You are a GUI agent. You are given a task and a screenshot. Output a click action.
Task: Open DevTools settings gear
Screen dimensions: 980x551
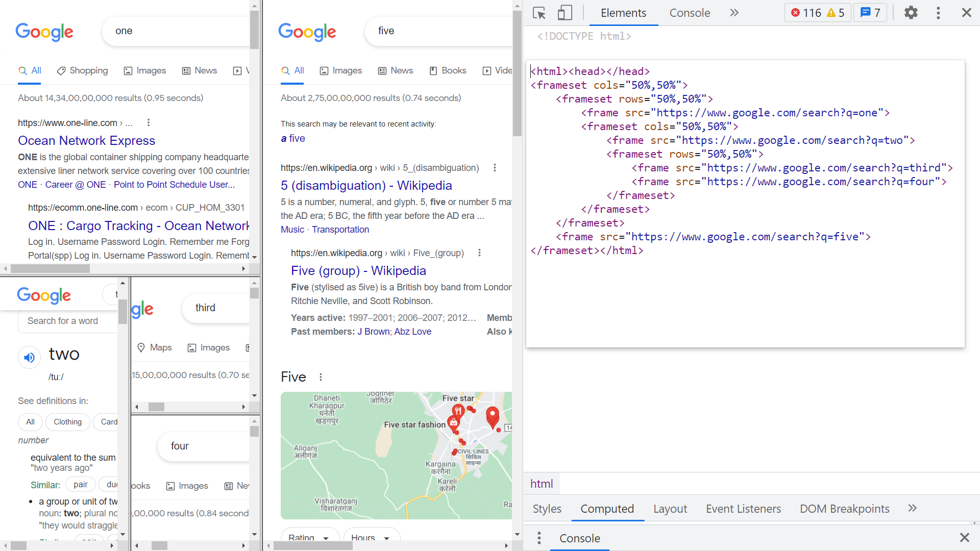pos(911,13)
